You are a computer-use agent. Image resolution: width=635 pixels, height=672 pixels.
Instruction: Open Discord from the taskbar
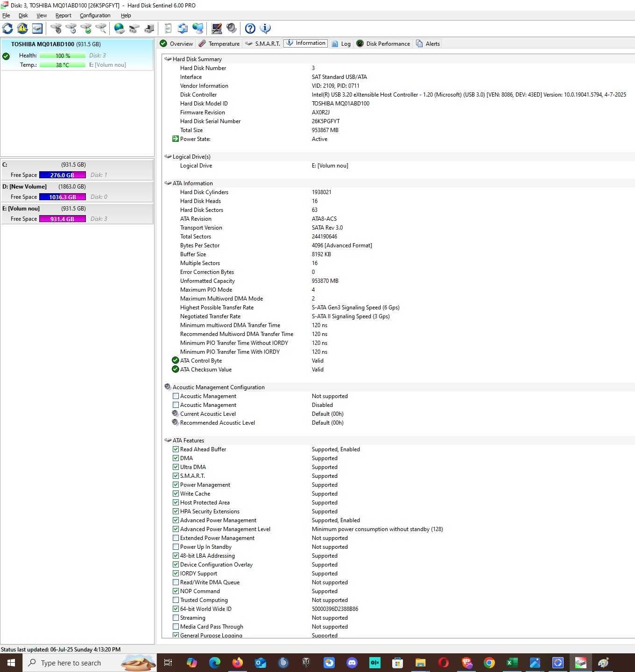click(352, 663)
